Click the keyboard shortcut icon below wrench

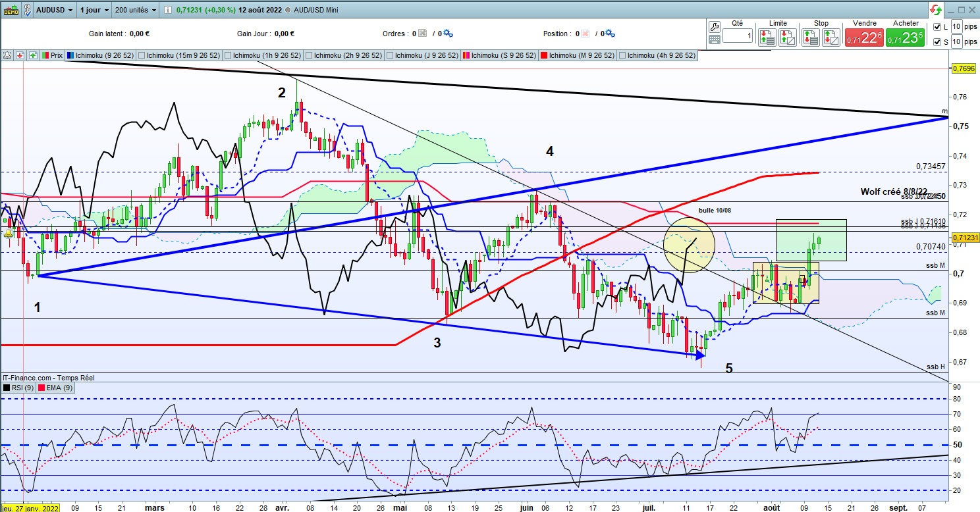pyautogui.click(x=715, y=39)
